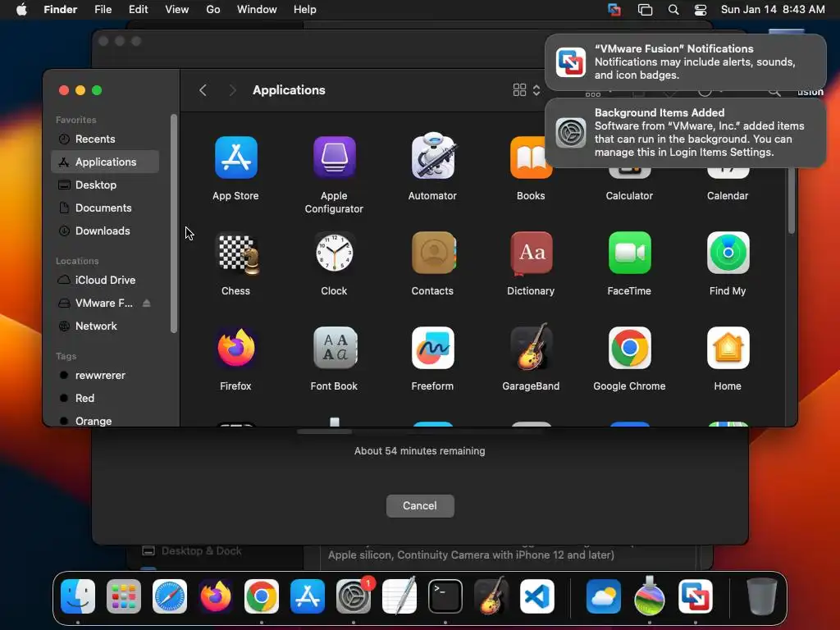840x630 pixels.
Task: Select the Red tag in the sidebar
Action: [105, 398]
